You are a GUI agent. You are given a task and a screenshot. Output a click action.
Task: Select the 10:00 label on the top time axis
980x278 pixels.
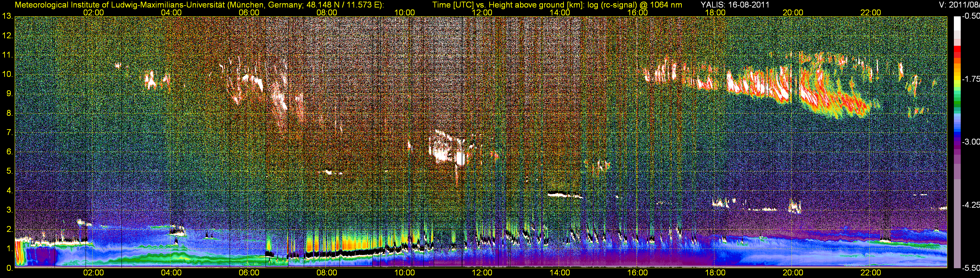point(404,12)
